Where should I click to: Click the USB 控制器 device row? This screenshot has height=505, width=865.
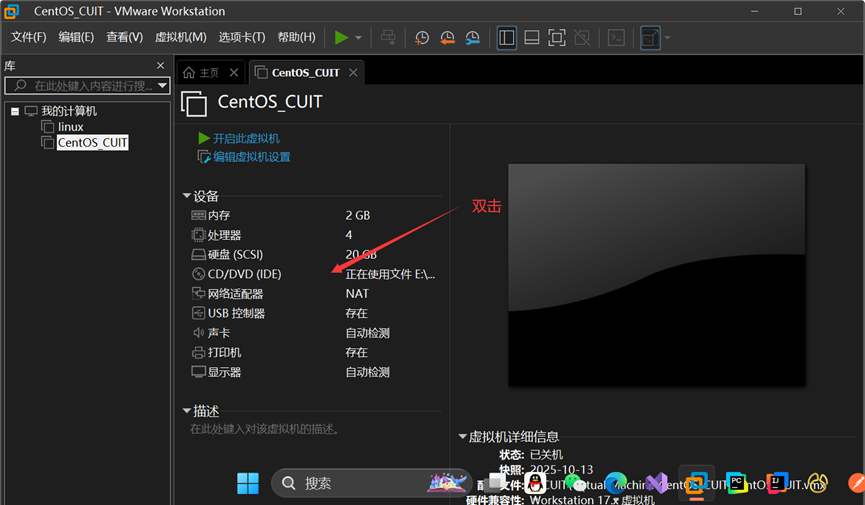pos(316,313)
